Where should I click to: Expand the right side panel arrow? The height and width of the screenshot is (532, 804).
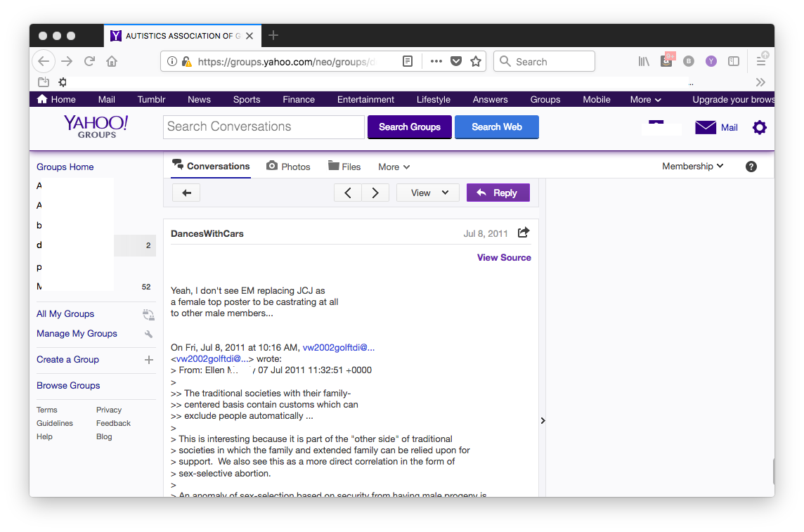click(543, 421)
